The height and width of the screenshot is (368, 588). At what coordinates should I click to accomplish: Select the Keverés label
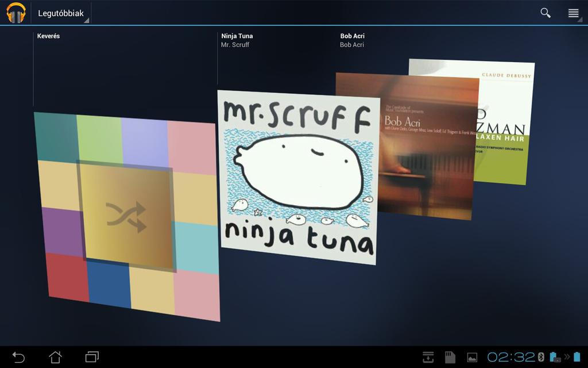pos(48,36)
